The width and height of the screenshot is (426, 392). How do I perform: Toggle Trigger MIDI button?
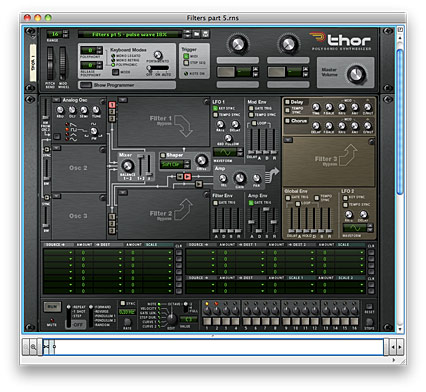click(x=186, y=56)
